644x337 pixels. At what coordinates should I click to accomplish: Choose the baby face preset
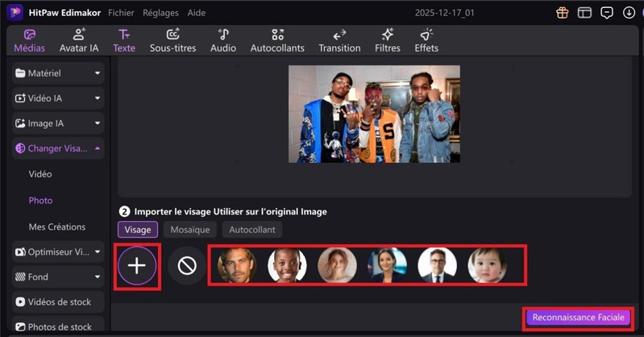coord(488,265)
